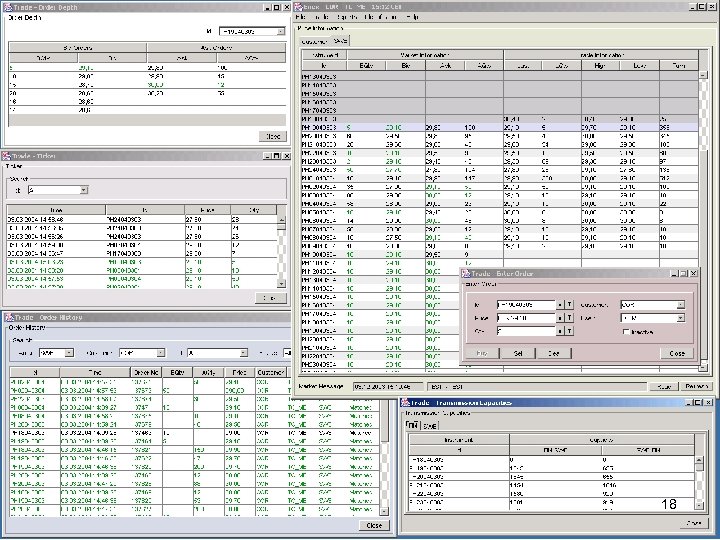Click the Enter Order window's Java icon
The width and height of the screenshot is (720, 540).
click(x=467, y=273)
